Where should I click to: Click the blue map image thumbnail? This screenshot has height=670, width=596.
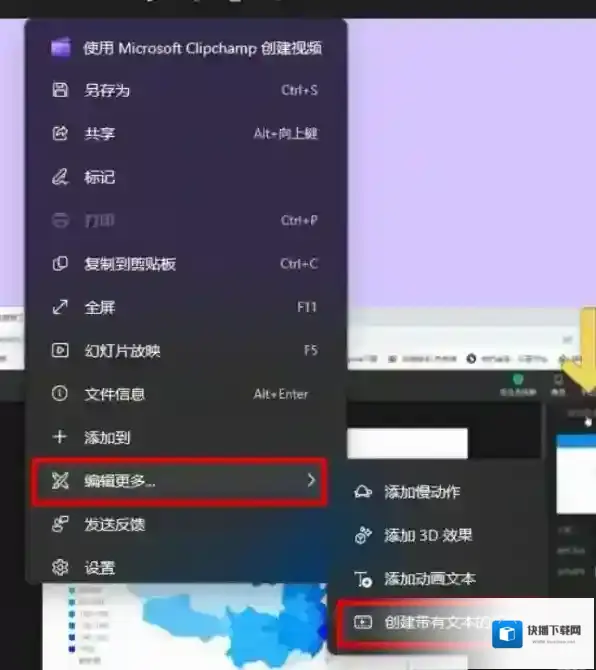pos(184,626)
